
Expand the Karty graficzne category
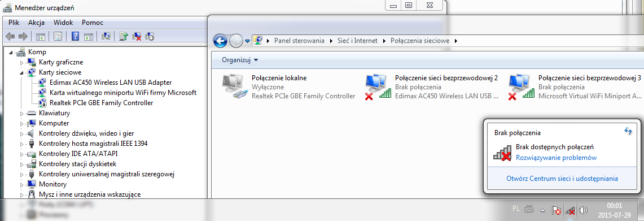click(22, 63)
